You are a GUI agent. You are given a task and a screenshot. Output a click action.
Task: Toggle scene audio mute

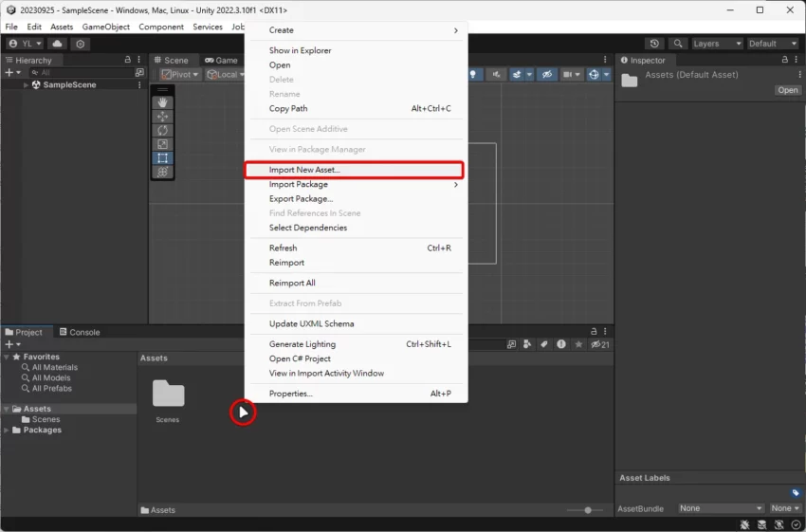coord(496,75)
